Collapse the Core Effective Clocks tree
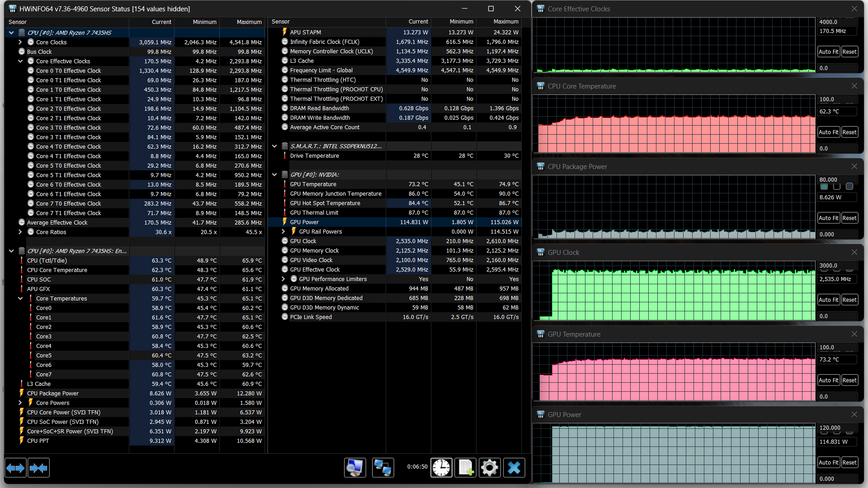868x488 pixels. coord(20,61)
